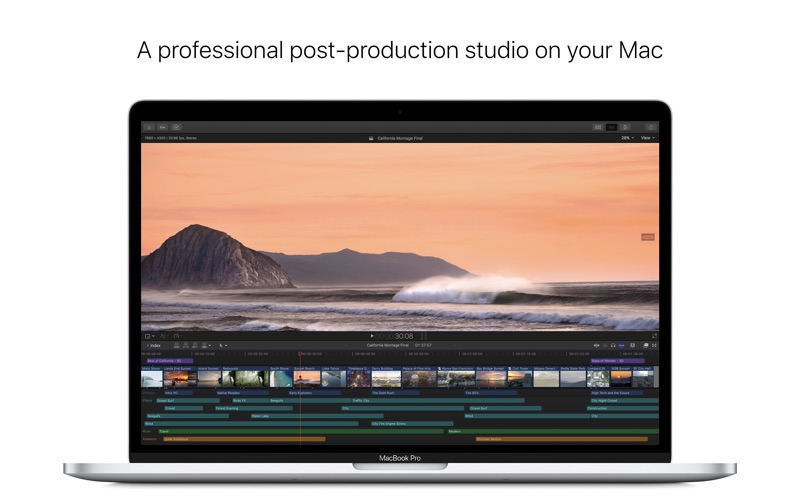This screenshot has width=800, height=500.
Task: Select the Palace of Fine Arts clip
Action: (x=419, y=377)
